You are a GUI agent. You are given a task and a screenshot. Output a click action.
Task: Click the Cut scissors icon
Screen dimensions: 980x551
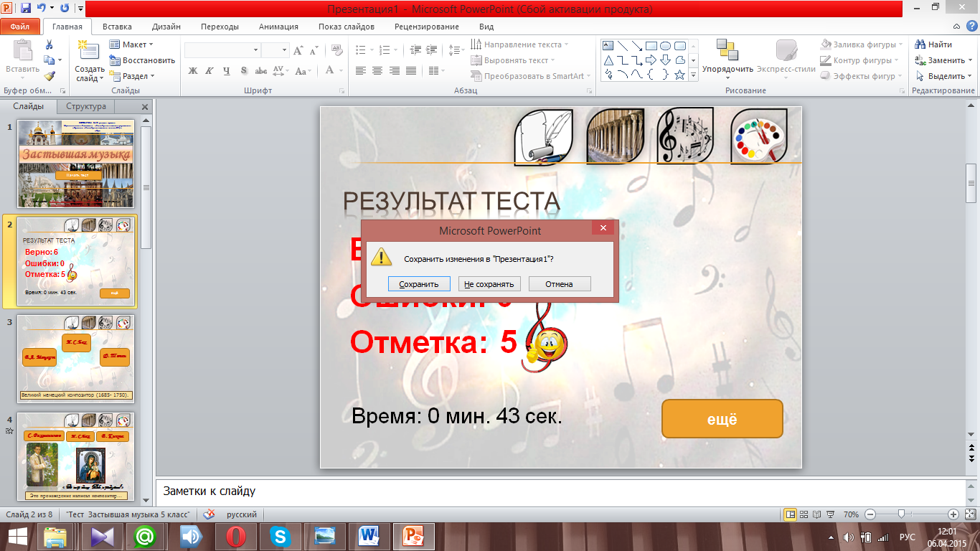pos(50,44)
